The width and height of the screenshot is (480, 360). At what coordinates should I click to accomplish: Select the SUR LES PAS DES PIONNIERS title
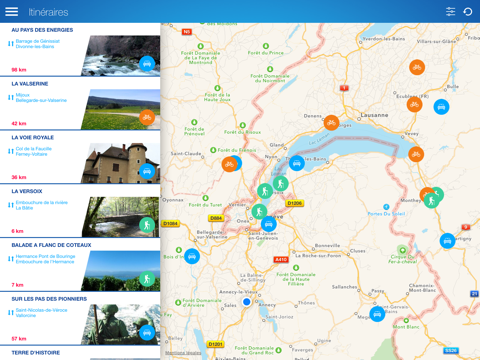[49, 299]
